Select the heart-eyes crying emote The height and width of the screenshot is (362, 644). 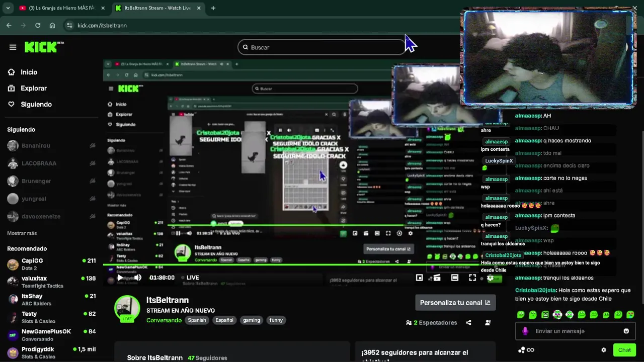point(630,315)
